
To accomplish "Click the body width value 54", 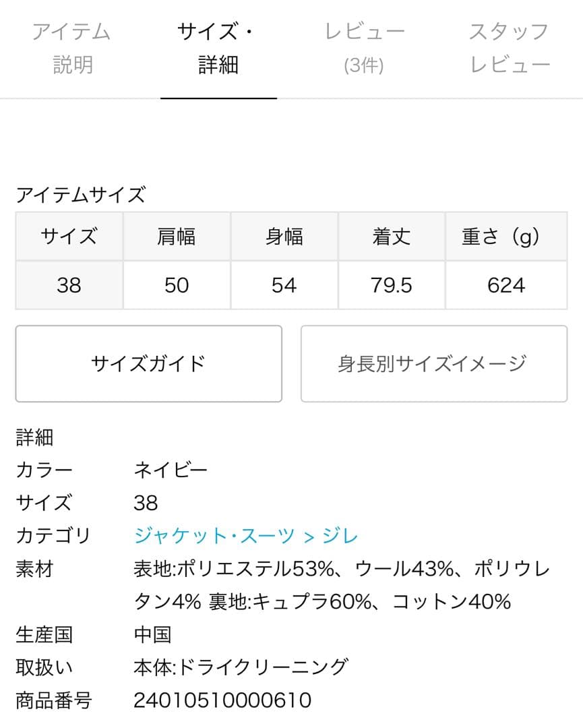I will tap(284, 285).
